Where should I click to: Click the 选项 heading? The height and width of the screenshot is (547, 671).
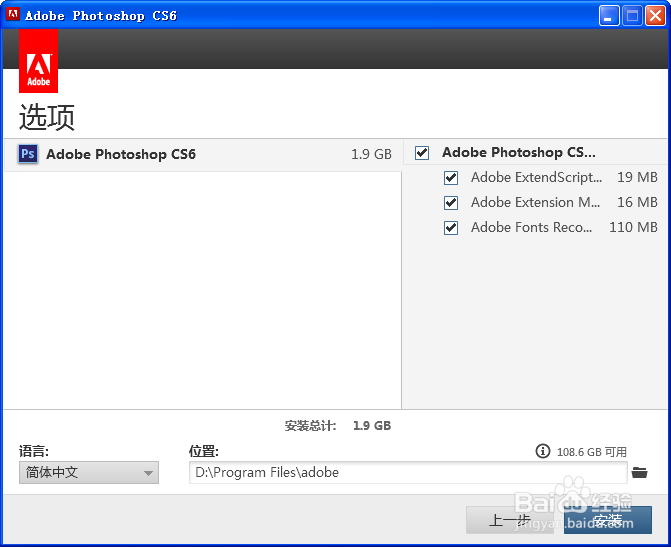click(47, 117)
